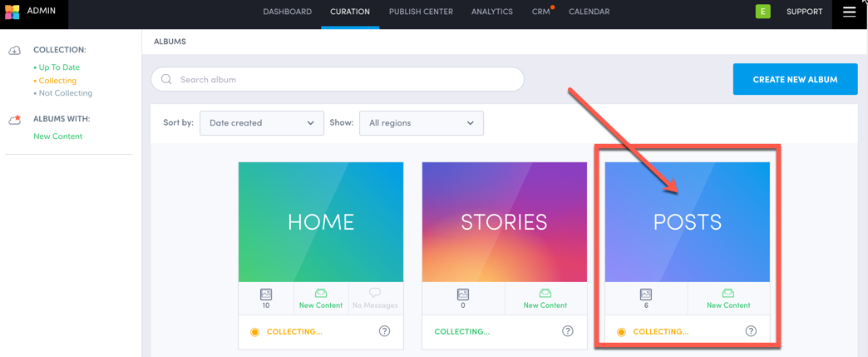
Task: Open the hamburger menu icon
Action: click(849, 12)
